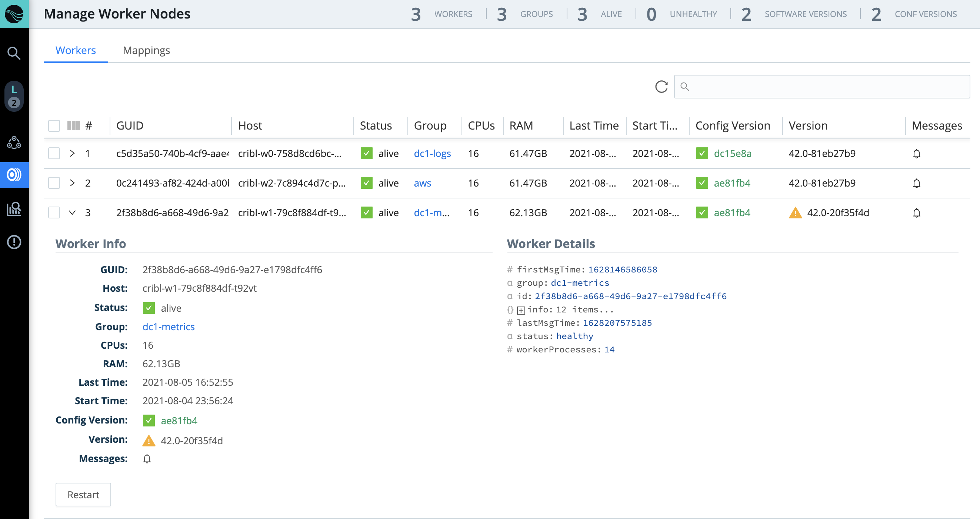Open the search icon in sidebar
This screenshot has width=980, height=519.
14,53
